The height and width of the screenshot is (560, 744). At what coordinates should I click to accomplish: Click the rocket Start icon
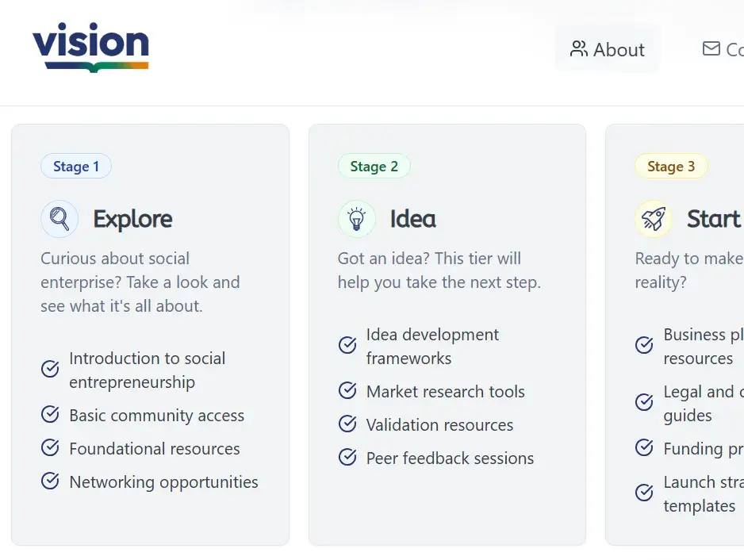[x=654, y=219]
